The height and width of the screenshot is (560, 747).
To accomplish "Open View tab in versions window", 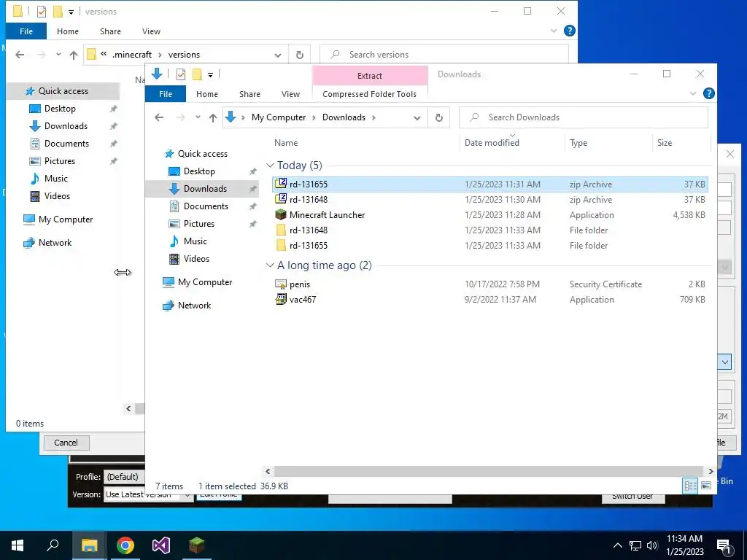I will (x=151, y=31).
